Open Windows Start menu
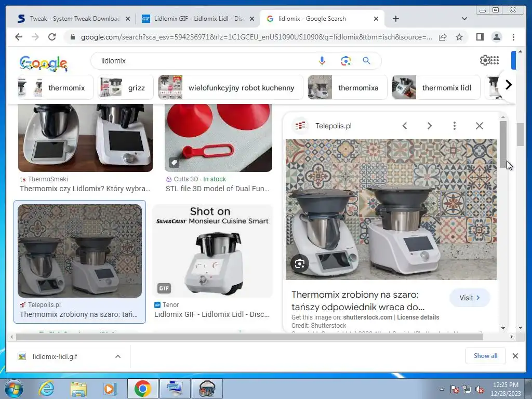532x399 pixels. point(14,389)
